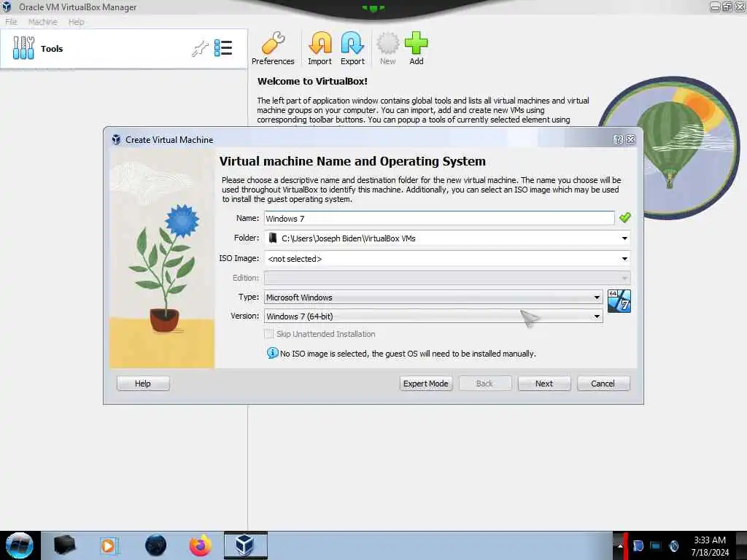Open the media player taskbar icon
The image size is (747, 560).
[109, 545]
